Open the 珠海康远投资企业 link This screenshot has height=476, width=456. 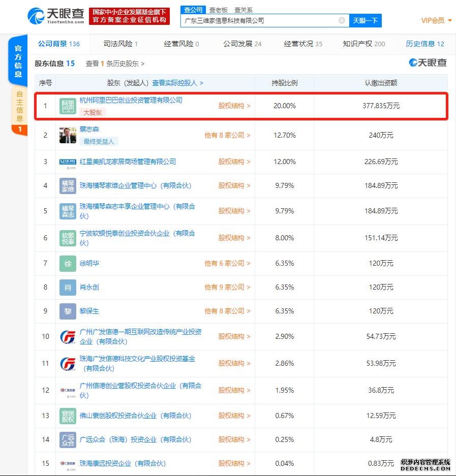pos(123,463)
